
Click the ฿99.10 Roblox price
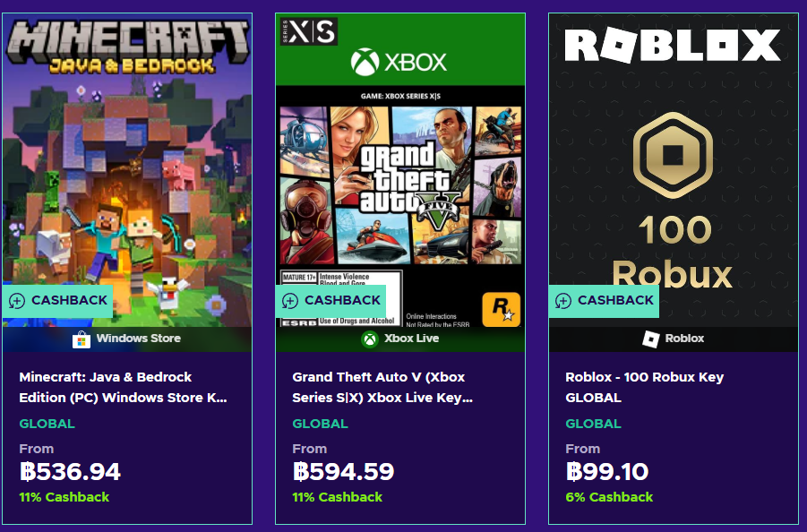point(607,472)
